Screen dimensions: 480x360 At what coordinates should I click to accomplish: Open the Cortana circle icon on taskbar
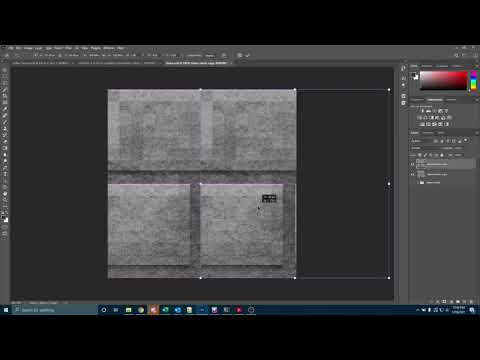104,310
